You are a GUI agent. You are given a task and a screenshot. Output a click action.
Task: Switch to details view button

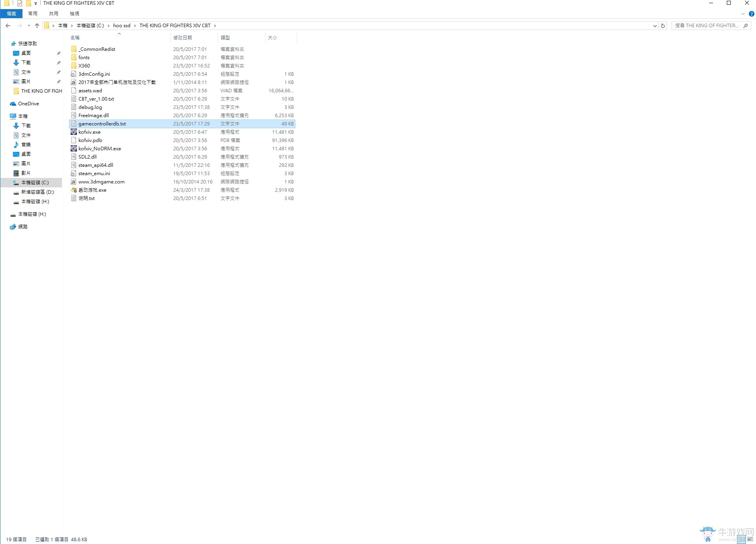[x=741, y=539]
